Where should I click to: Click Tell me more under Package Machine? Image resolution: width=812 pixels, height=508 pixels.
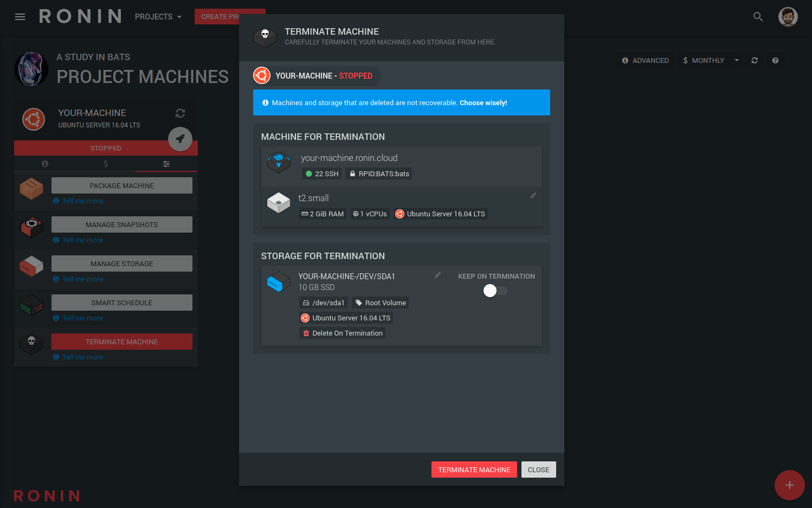point(79,201)
